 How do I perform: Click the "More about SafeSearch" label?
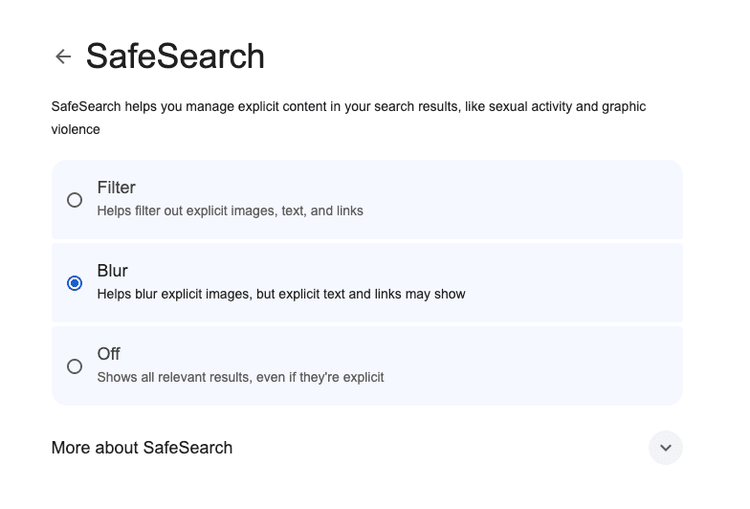[142, 448]
